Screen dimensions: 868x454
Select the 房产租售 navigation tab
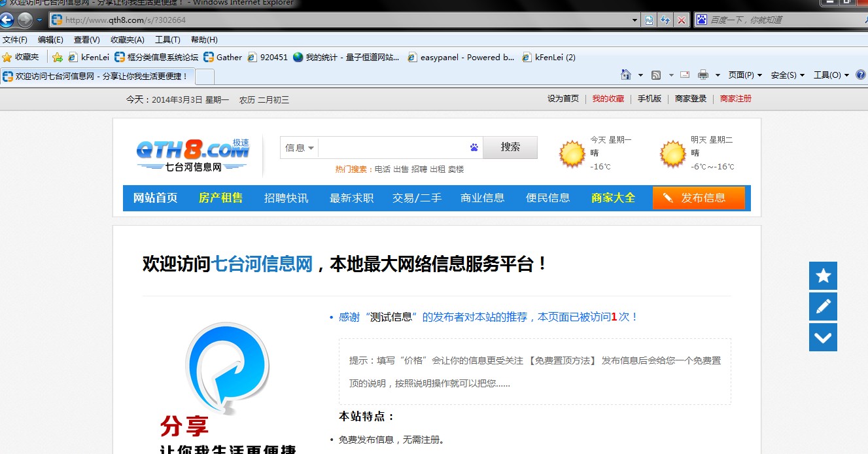coord(220,198)
